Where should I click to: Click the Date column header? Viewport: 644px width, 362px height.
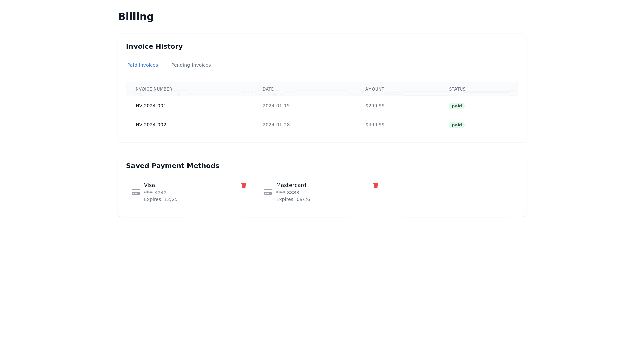click(x=268, y=89)
